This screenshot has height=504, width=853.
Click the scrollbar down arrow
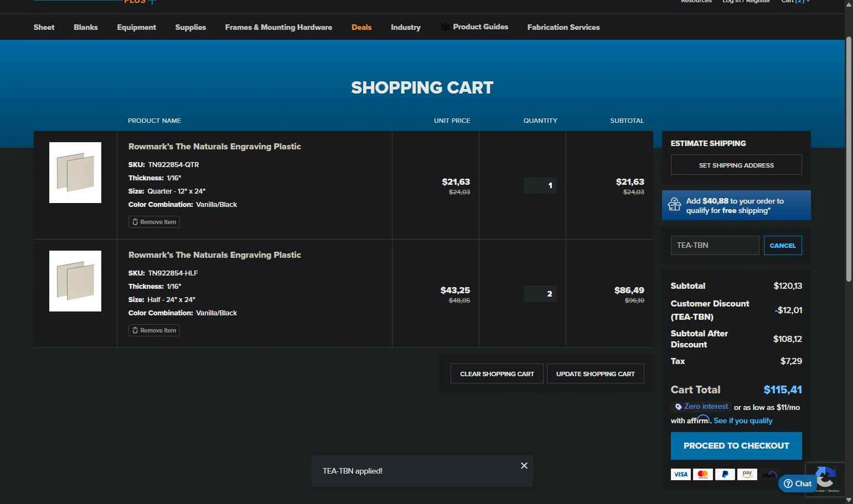point(849,500)
